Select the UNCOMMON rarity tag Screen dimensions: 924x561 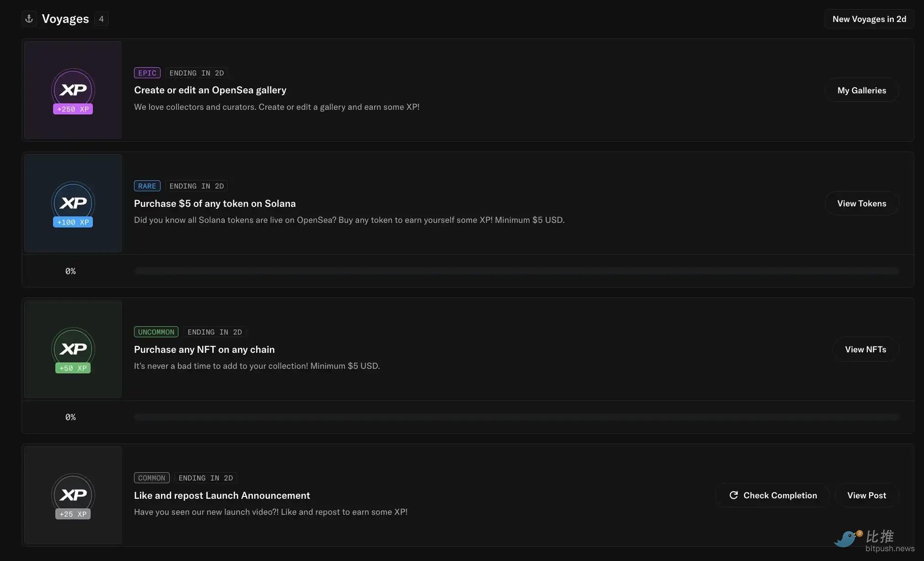coord(156,332)
